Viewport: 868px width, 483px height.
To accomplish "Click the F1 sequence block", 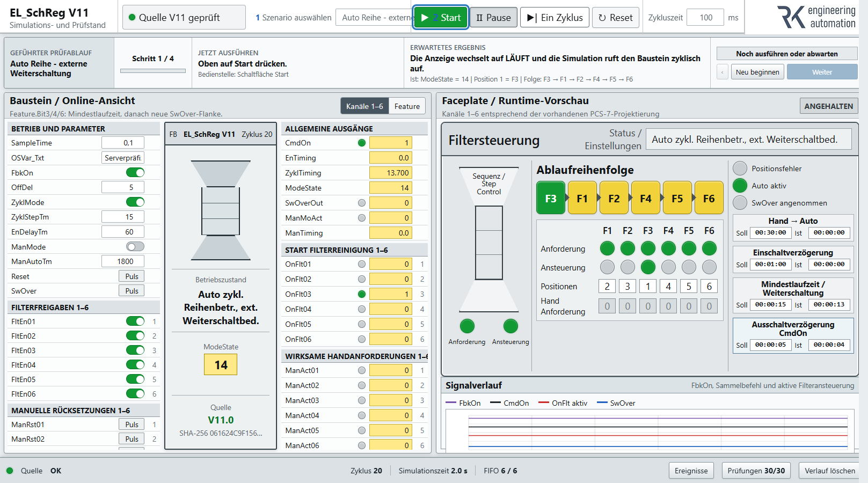I will 582,198.
